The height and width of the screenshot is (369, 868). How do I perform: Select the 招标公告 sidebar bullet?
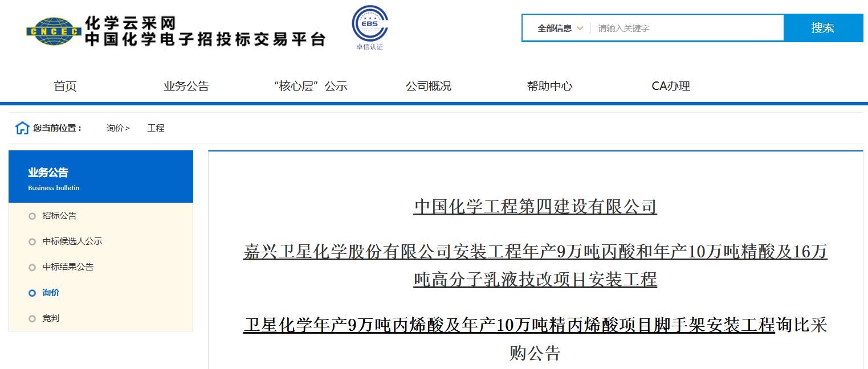(x=32, y=216)
